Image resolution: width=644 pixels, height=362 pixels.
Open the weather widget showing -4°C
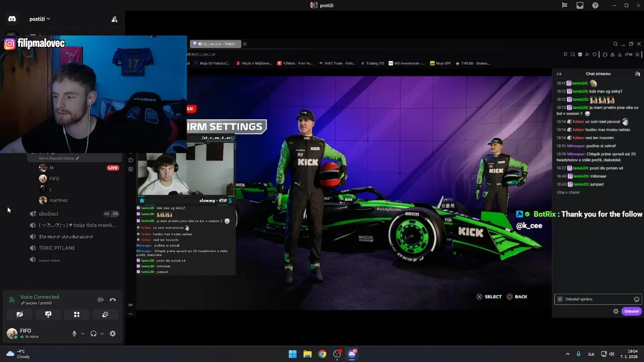coord(18,354)
